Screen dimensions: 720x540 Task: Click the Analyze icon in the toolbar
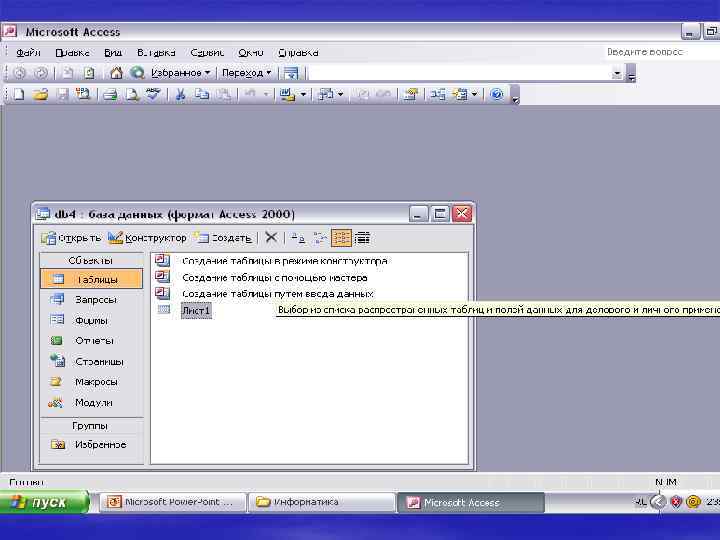pyautogui.click(x=326, y=95)
